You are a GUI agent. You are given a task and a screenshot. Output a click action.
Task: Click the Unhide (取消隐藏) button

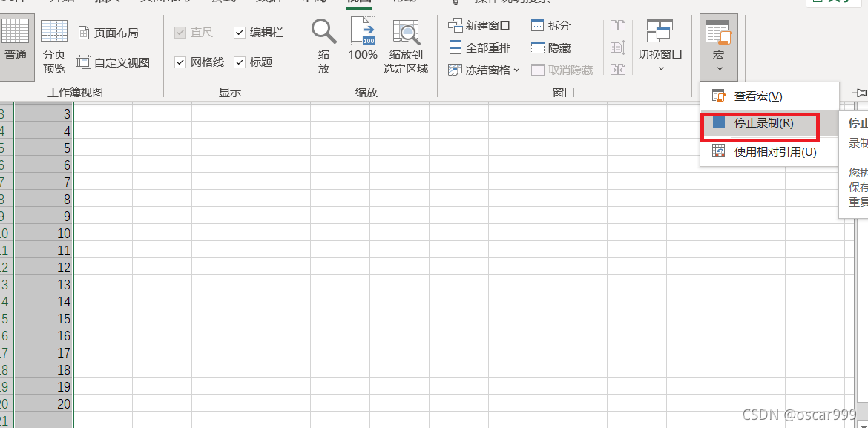click(x=562, y=70)
